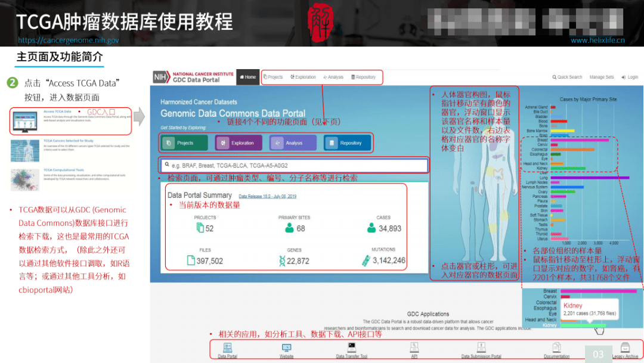Click the Mutations icon in summary
644x363 pixels.
click(366, 260)
